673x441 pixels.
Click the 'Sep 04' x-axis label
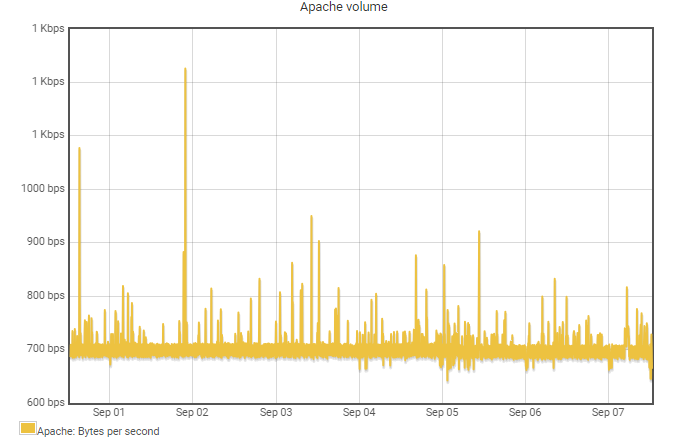(x=359, y=412)
